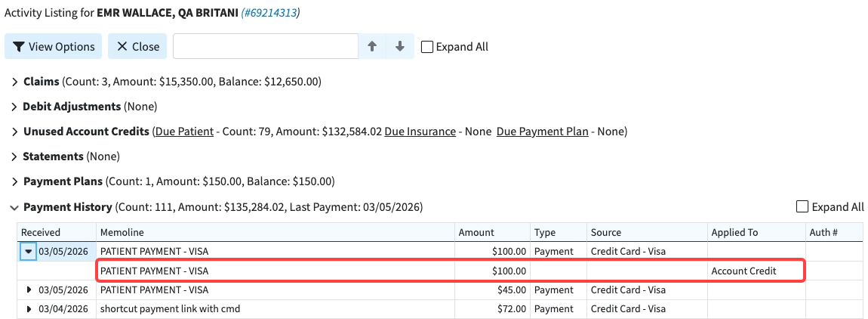The width and height of the screenshot is (868, 319).
Task: Expand Unused Account Credits section
Action: [15, 132]
